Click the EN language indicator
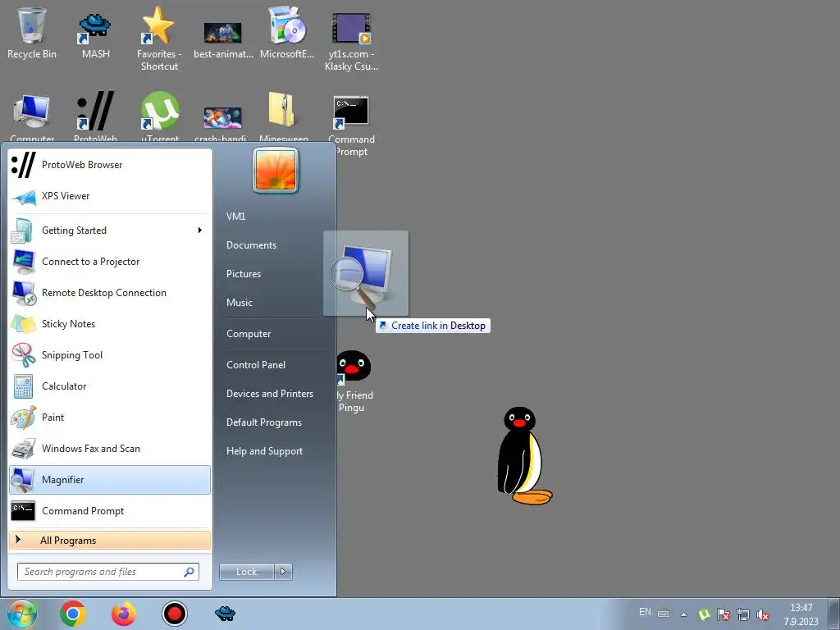The height and width of the screenshot is (630, 840). (x=645, y=612)
